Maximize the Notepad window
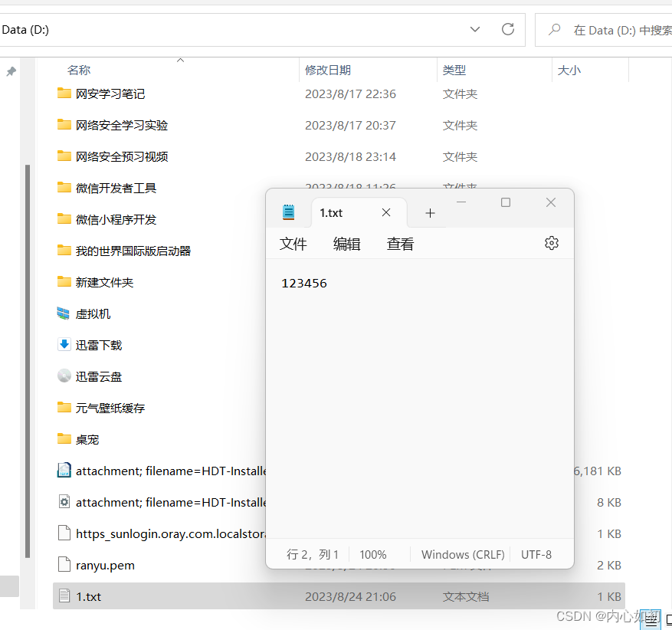 click(506, 202)
